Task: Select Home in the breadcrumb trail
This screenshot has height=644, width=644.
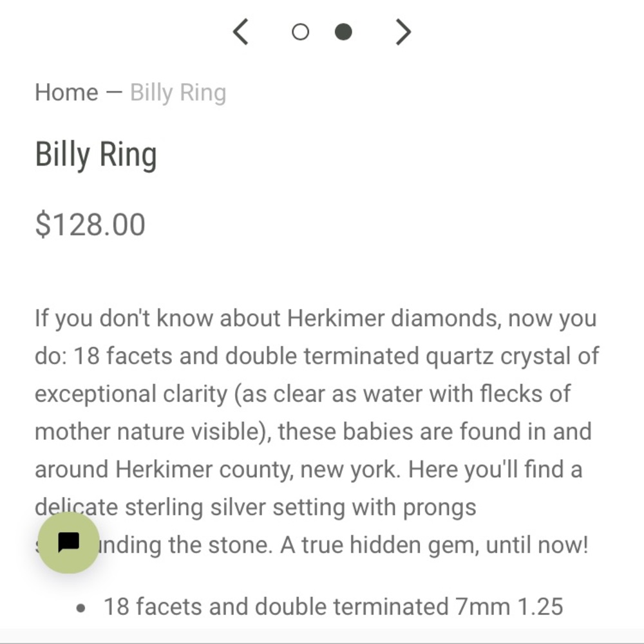Action: tap(66, 92)
